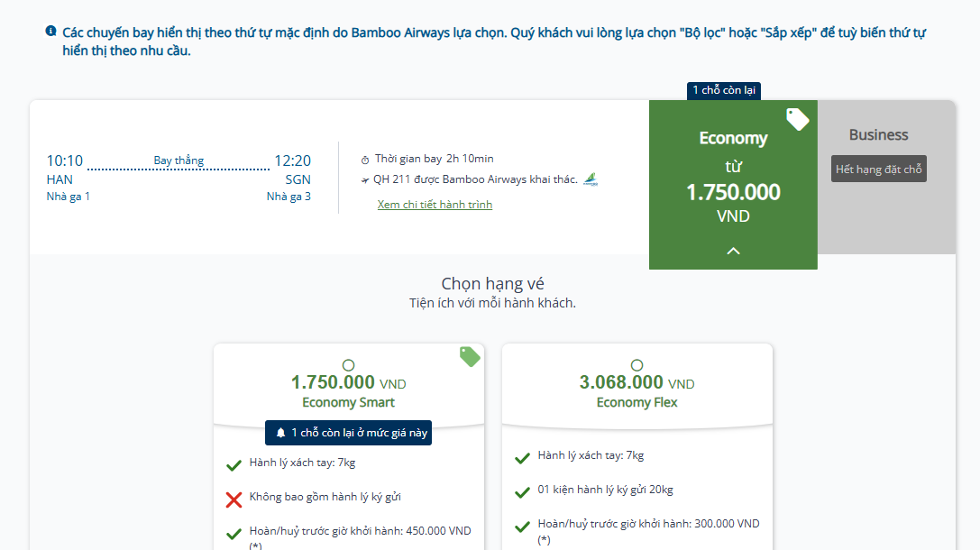Click the 1.750.000 VND Economy Smart price

(x=348, y=382)
